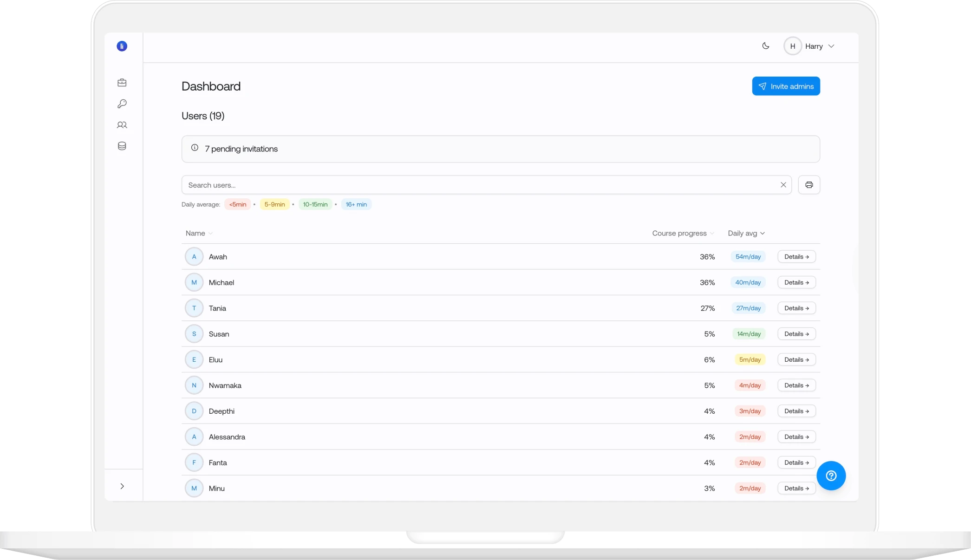Open the key icon in the sidebar
Screen dimensions: 971x560
point(122,104)
